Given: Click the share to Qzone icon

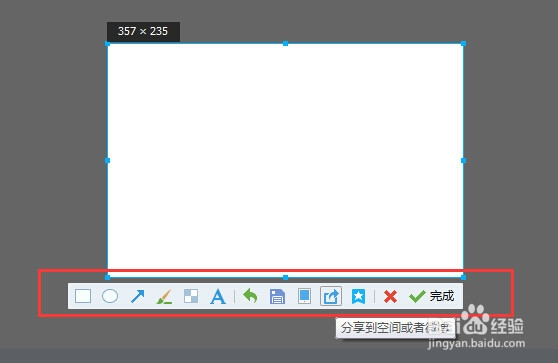Looking at the screenshot, I should (331, 296).
